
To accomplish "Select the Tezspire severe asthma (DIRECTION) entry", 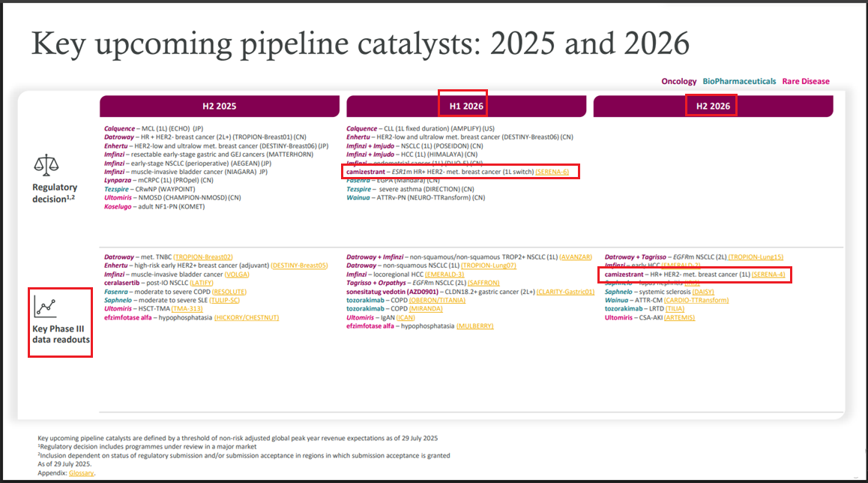I will 410,189.
